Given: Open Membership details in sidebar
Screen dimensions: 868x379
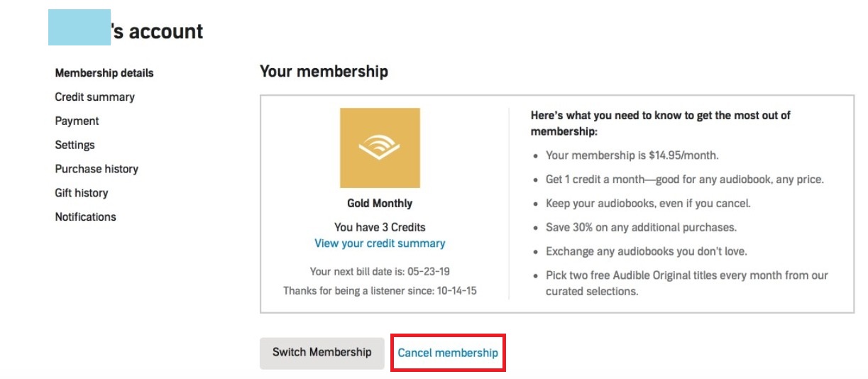Looking at the screenshot, I should pyautogui.click(x=104, y=73).
